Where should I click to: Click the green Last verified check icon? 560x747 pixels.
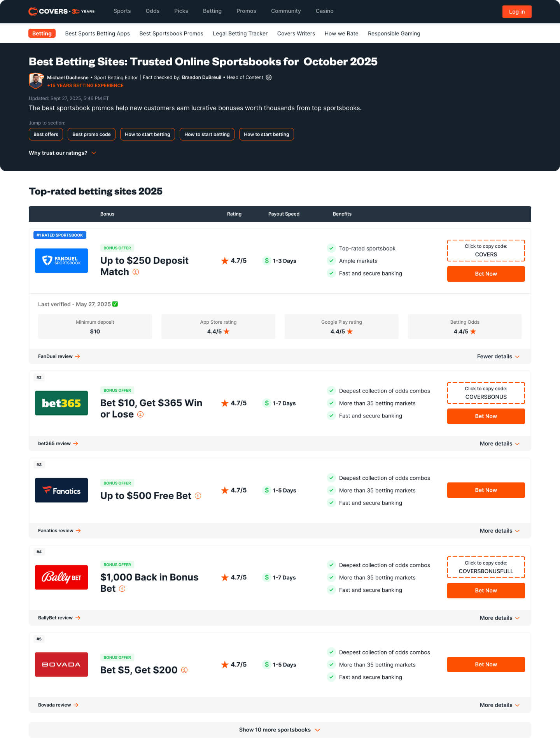click(x=115, y=304)
